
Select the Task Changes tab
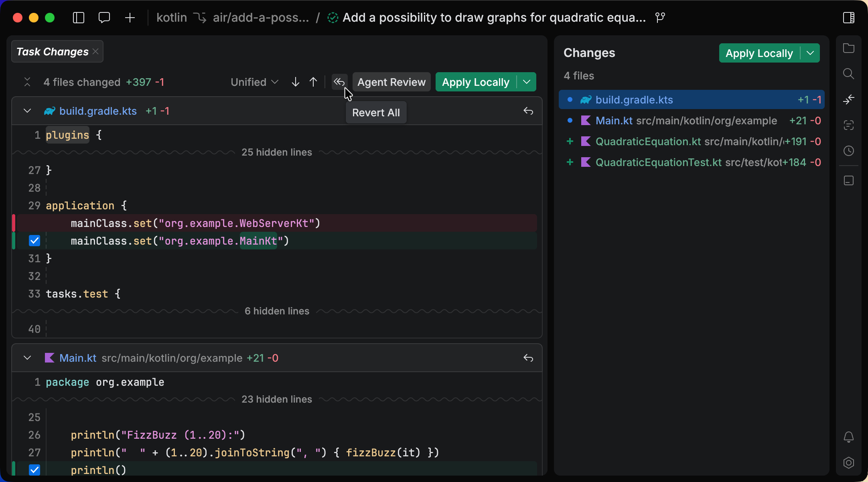(53, 52)
